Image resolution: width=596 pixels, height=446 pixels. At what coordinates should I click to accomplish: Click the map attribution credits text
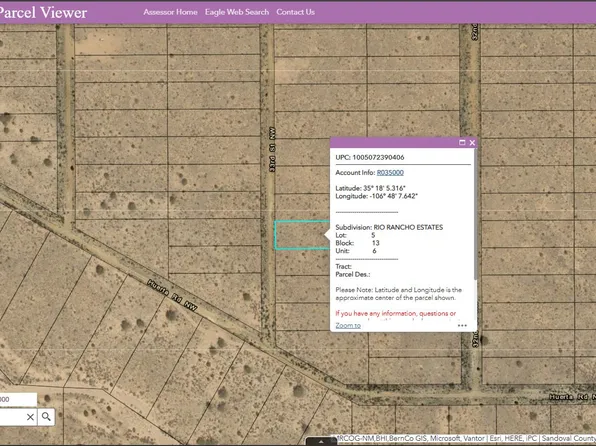tap(466, 438)
